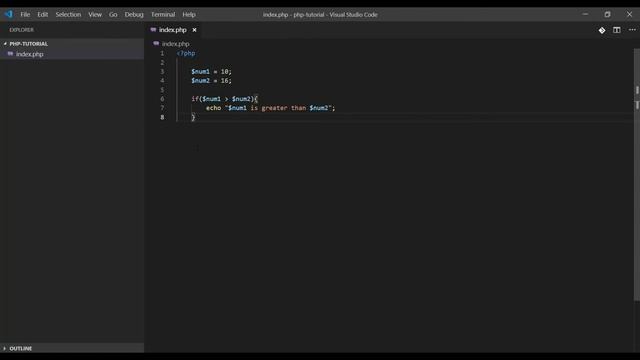Open the Terminal menu
The width and height of the screenshot is (640, 360).
[x=163, y=14]
